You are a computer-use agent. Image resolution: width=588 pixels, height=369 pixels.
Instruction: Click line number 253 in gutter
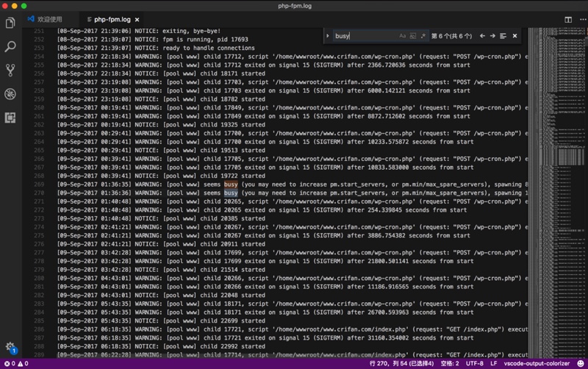tap(39, 48)
